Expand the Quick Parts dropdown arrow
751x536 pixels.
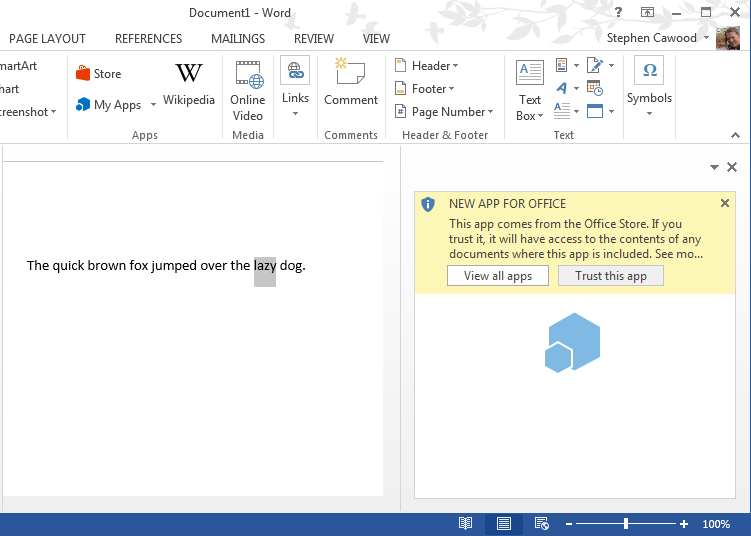(576, 65)
